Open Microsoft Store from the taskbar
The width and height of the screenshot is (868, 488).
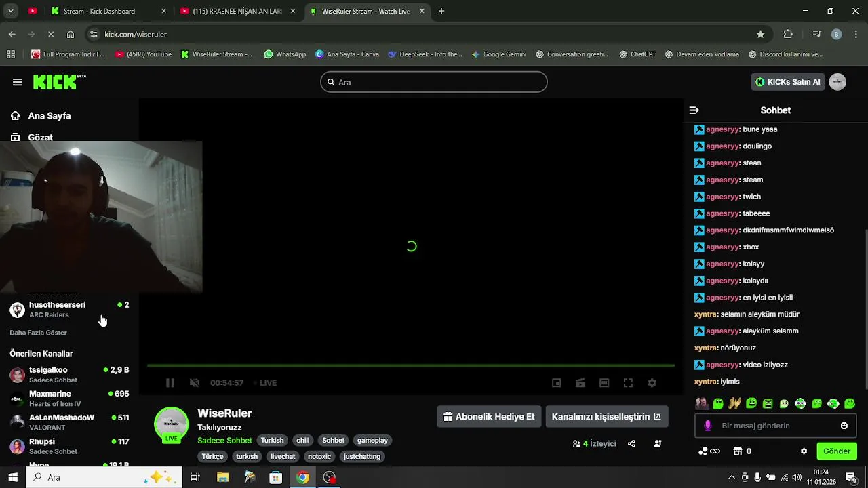276,478
